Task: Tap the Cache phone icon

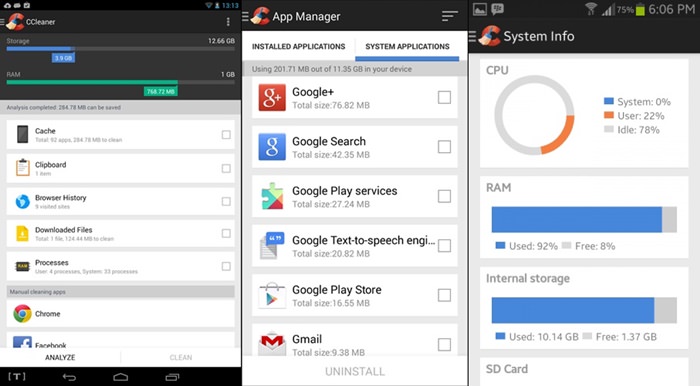Action: click(22, 134)
